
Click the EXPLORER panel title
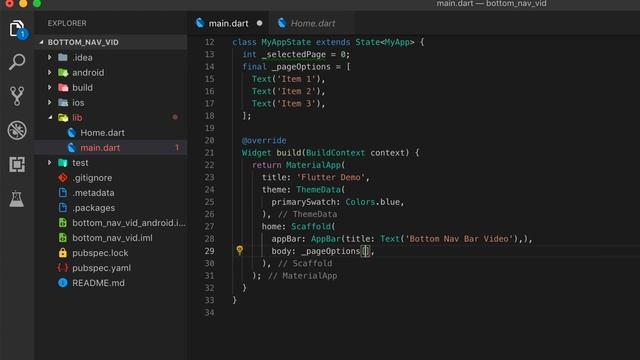point(67,23)
